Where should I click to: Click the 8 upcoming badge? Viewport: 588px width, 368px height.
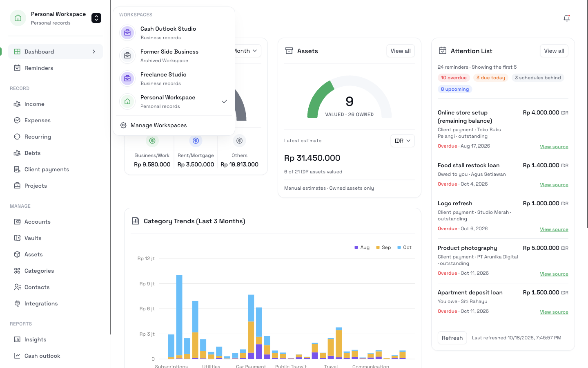click(455, 89)
